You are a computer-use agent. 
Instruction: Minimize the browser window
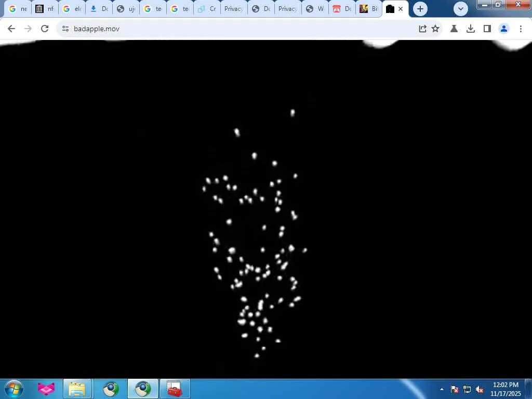coord(485,4)
